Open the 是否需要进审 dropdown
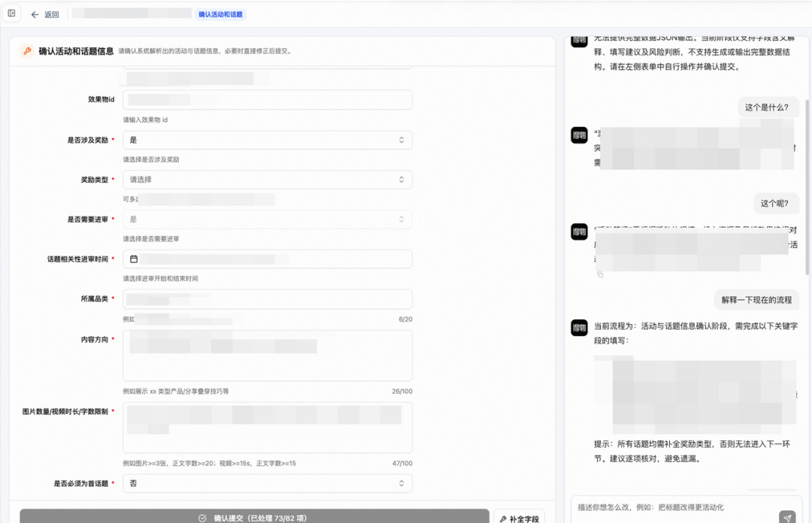Screen dimensions: 812x523 coord(267,219)
